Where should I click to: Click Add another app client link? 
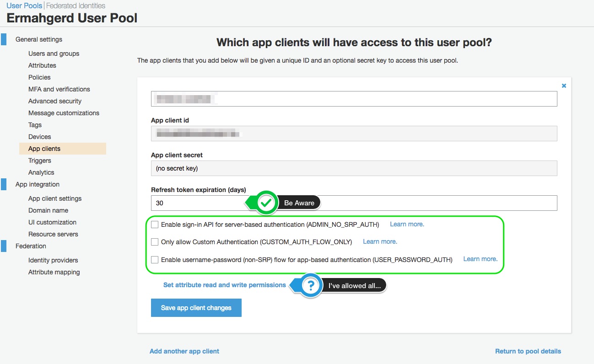(x=184, y=351)
